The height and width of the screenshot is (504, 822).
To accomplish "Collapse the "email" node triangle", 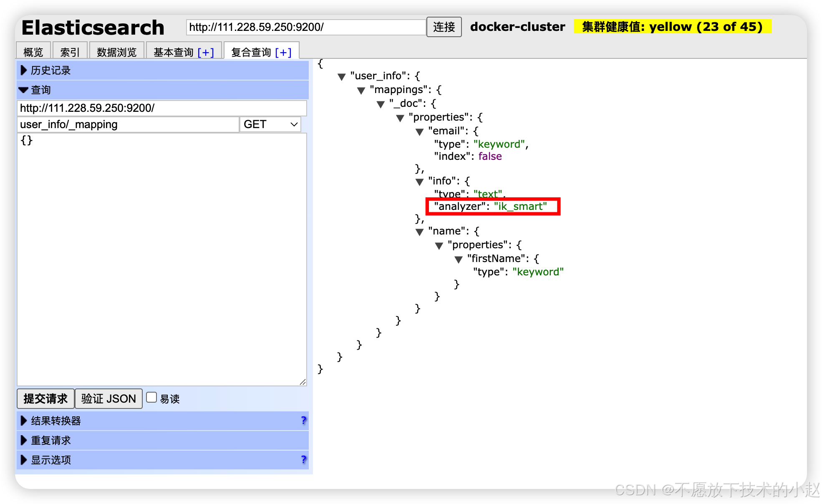I will [x=419, y=132].
